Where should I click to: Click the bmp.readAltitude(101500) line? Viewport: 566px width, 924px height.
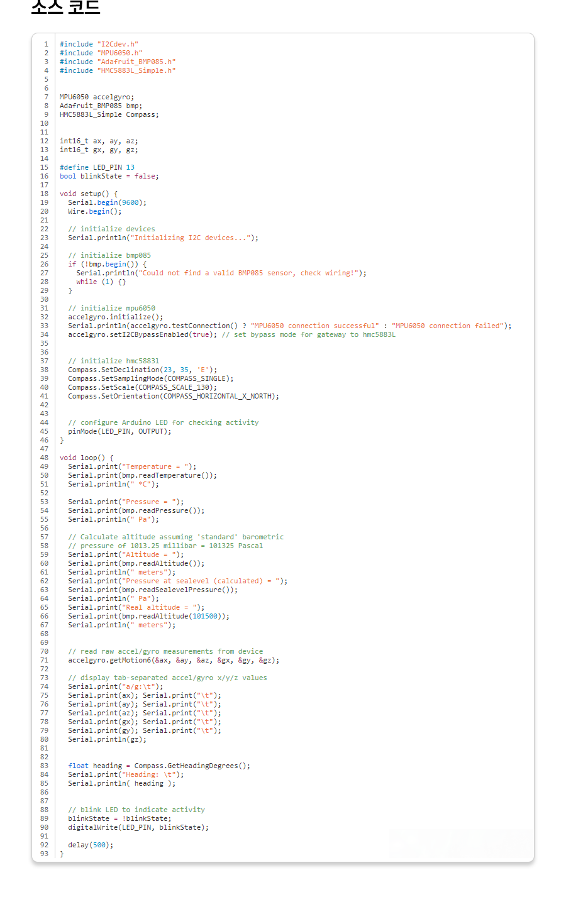click(148, 616)
